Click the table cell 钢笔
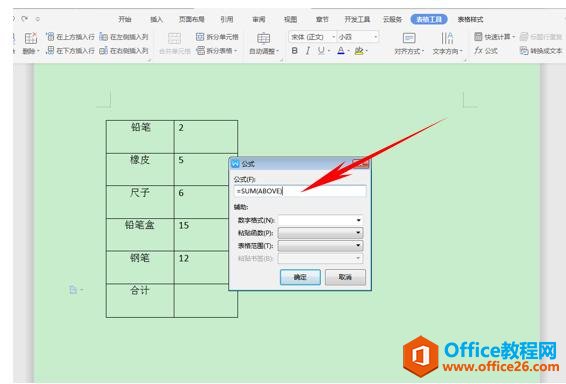Screen dimensions: 566x384 tap(140, 267)
